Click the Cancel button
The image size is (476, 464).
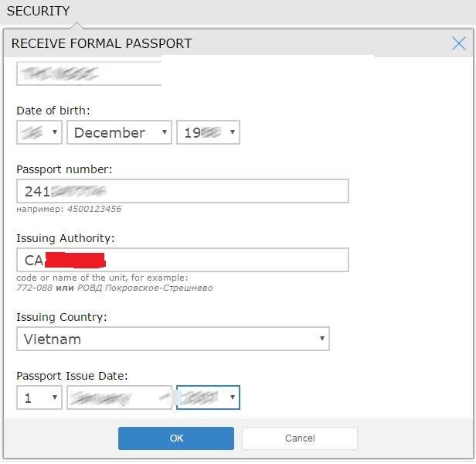click(x=300, y=438)
